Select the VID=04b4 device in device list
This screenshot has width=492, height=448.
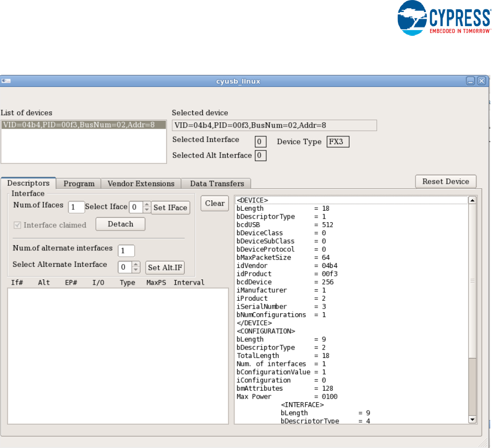(x=83, y=125)
